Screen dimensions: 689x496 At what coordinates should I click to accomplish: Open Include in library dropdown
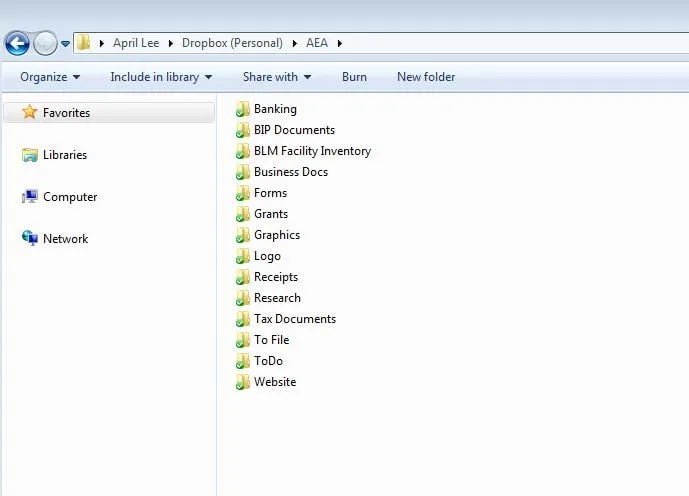coord(161,77)
